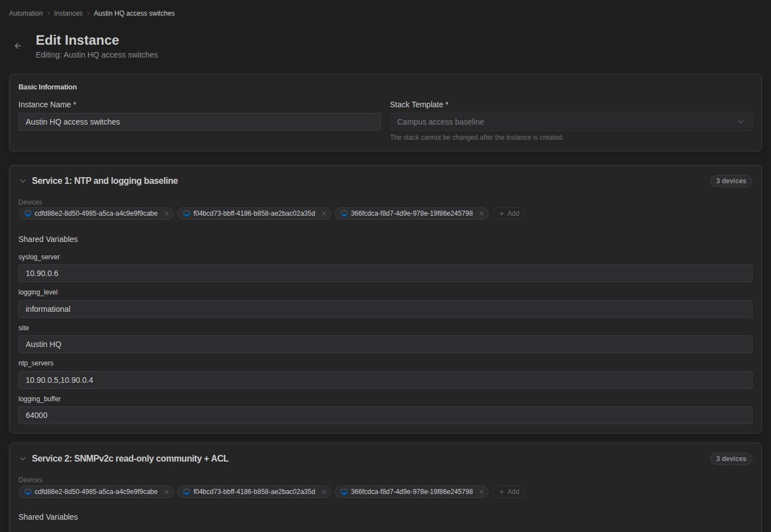Remove device cdfd88e2 from Service 1
The height and width of the screenshot is (532, 771).
[x=166, y=213]
